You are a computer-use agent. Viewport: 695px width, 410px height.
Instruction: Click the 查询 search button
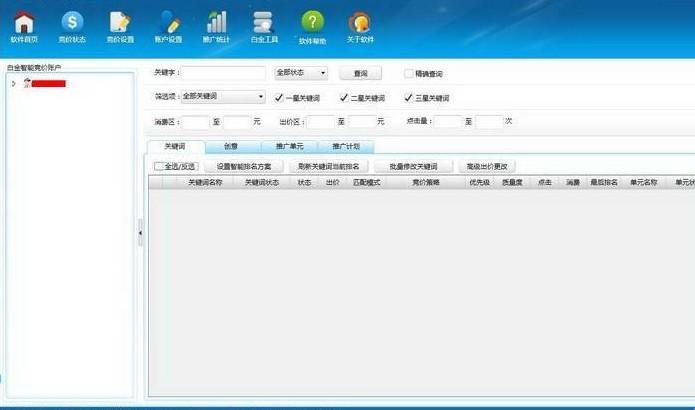point(360,74)
